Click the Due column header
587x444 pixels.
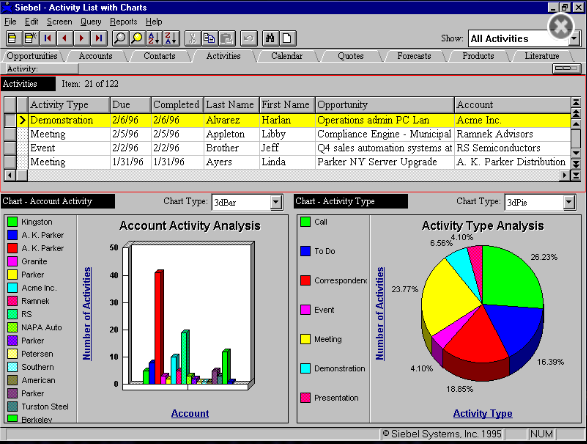[131, 105]
